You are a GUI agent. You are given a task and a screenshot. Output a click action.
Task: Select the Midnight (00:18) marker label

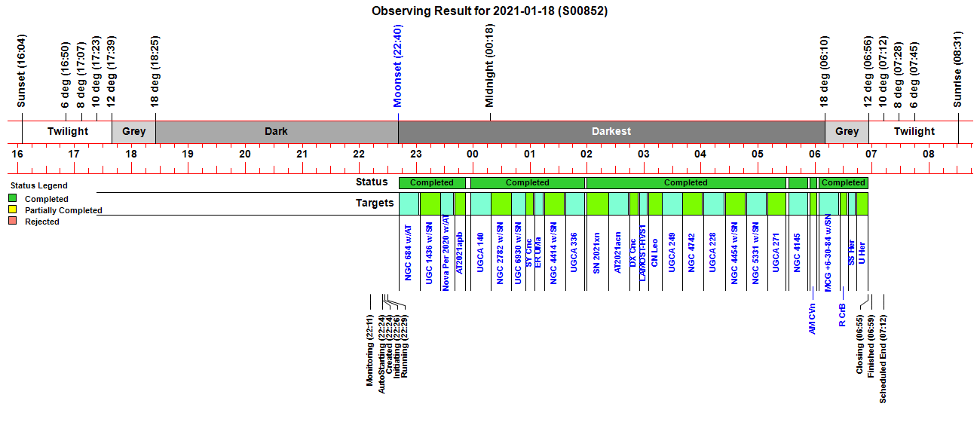click(489, 66)
